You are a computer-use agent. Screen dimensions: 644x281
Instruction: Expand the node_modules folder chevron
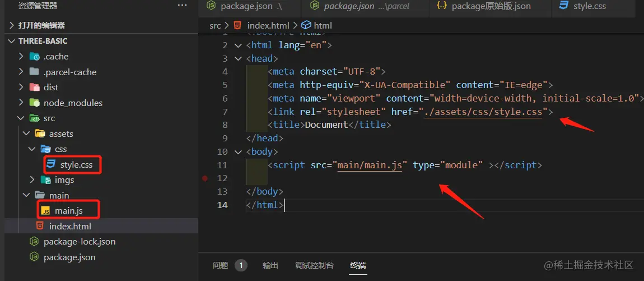click(21, 103)
